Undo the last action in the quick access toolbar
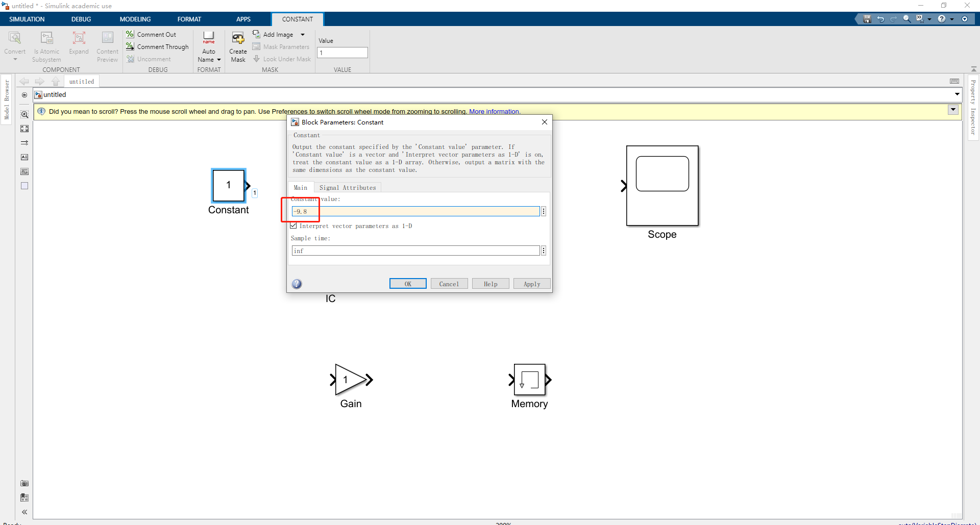The height and width of the screenshot is (525, 980). (x=880, y=19)
